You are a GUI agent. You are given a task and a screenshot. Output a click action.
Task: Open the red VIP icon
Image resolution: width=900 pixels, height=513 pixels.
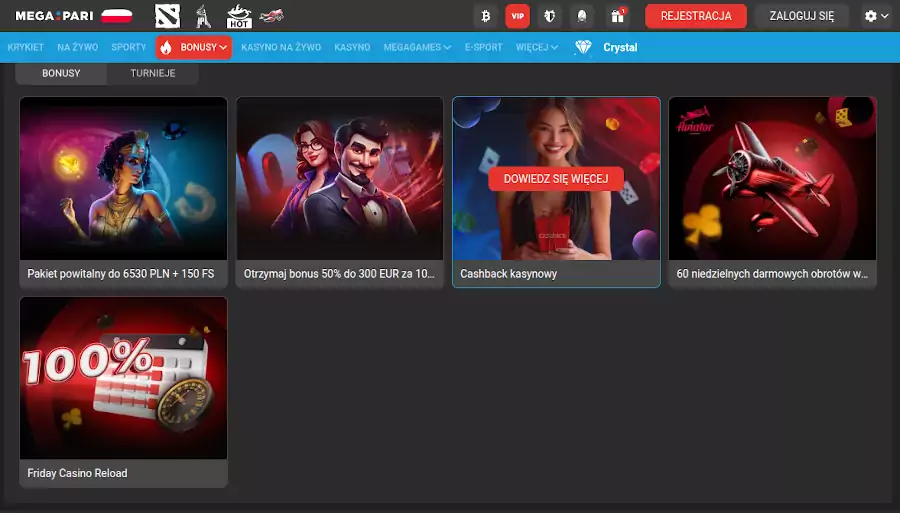click(517, 16)
